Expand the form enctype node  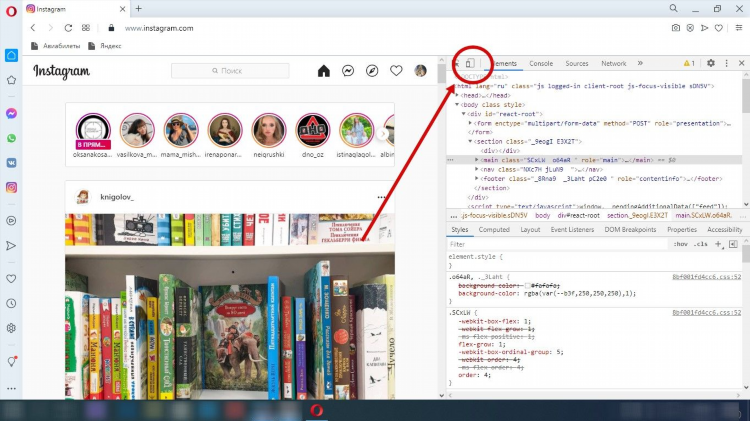pos(470,123)
